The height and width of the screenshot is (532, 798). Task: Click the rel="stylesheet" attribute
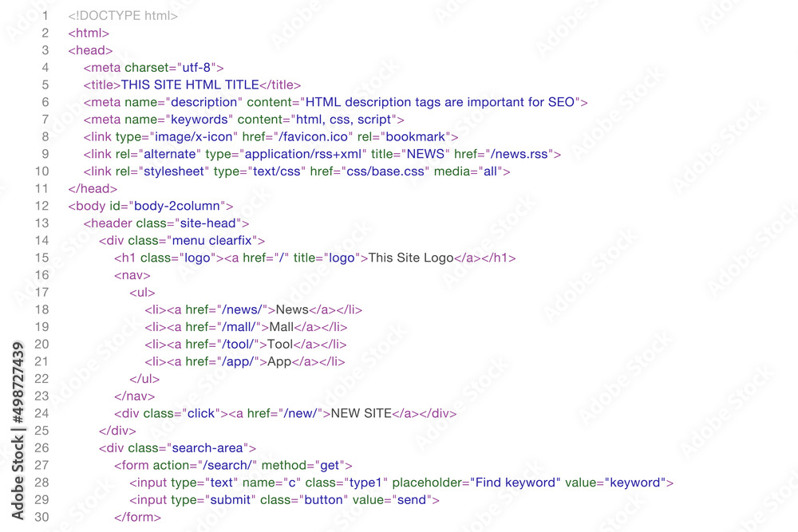point(162,171)
